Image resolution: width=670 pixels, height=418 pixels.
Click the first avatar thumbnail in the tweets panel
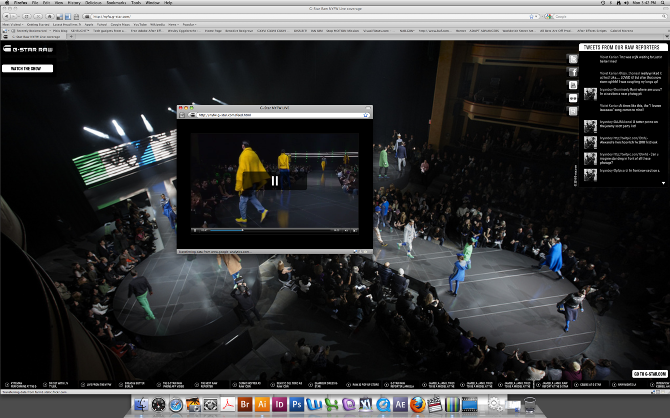(x=590, y=94)
